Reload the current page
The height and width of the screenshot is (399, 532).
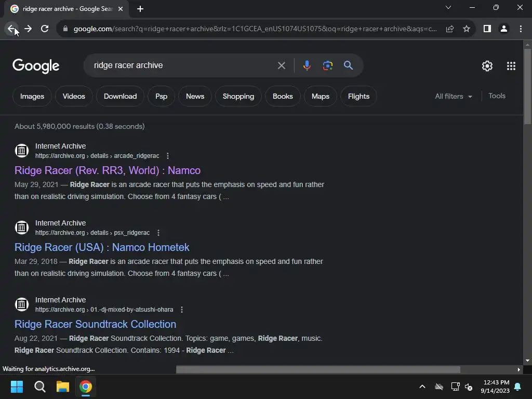pyautogui.click(x=45, y=29)
